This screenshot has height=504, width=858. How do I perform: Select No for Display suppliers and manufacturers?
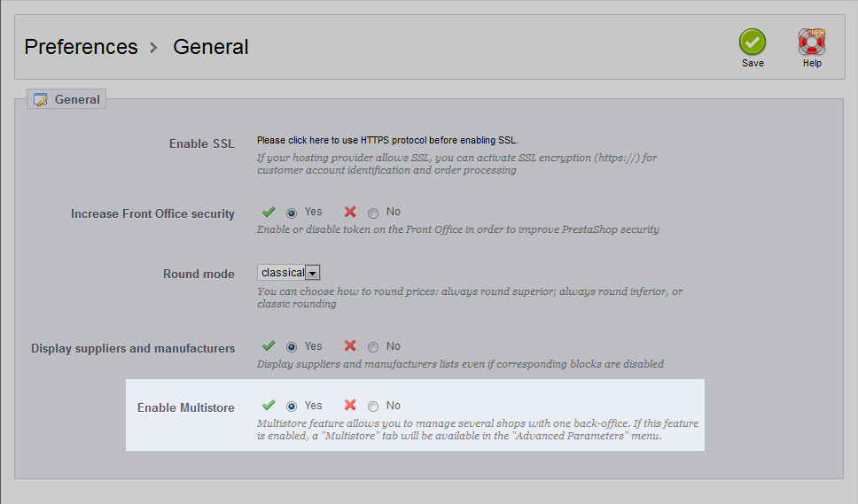(373, 347)
